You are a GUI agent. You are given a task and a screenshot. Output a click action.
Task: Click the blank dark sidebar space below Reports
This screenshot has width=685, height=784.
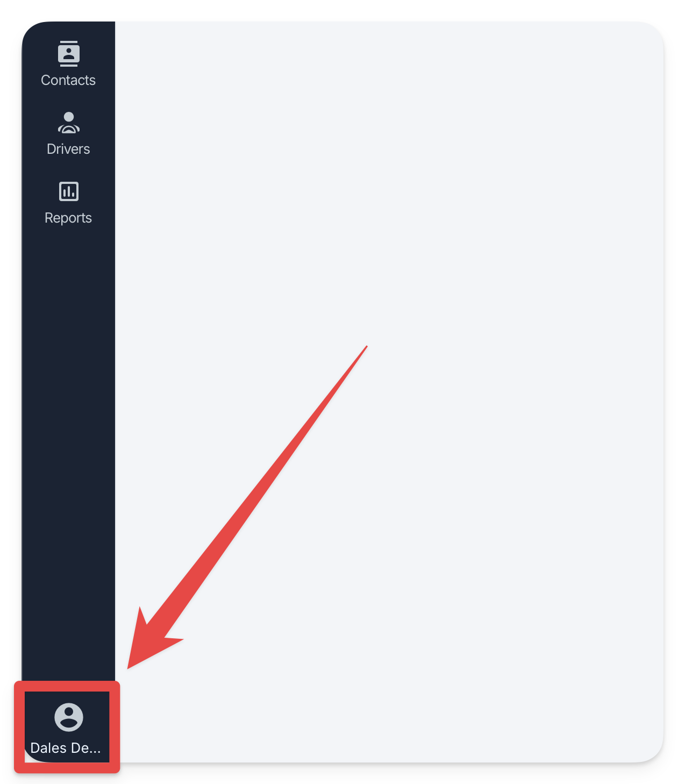pos(68,430)
